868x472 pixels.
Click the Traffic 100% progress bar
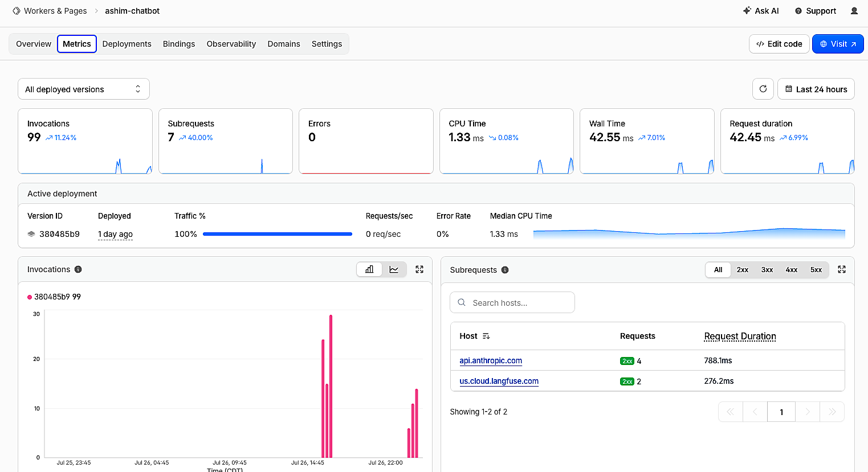[278, 234]
